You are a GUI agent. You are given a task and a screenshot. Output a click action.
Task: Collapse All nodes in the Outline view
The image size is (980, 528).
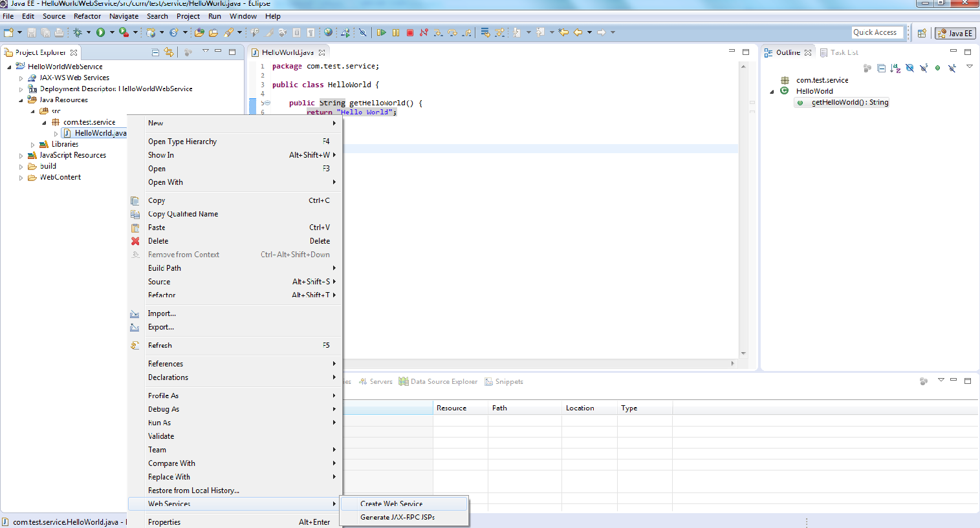click(x=881, y=68)
